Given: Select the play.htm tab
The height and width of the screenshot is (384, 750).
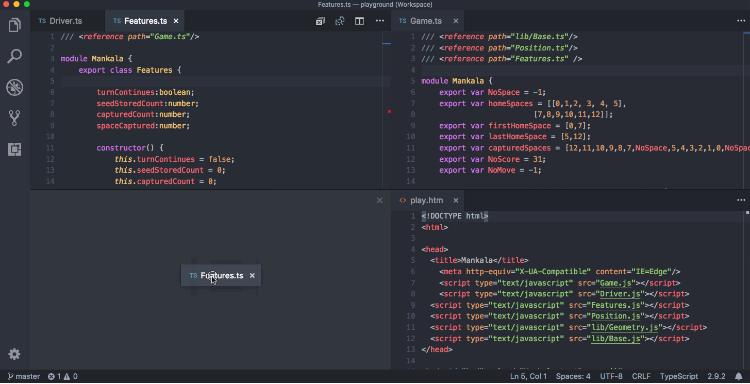Looking at the screenshot, I should (427, 200).
